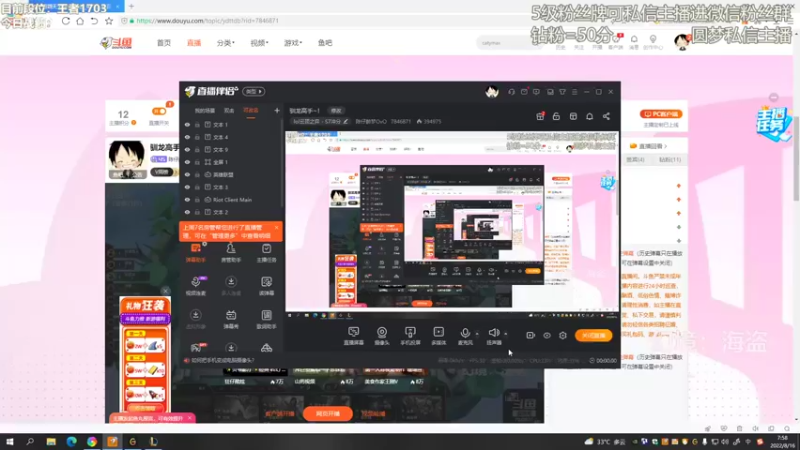The image size is (800, 450).
Task: Open microphone options arrow
Action: point(477,334)
